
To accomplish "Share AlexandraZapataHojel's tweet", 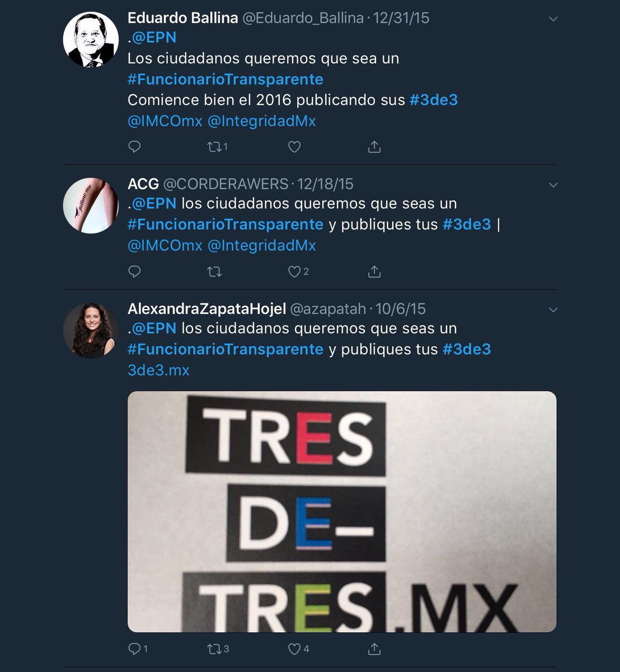I will click(374, 649).
